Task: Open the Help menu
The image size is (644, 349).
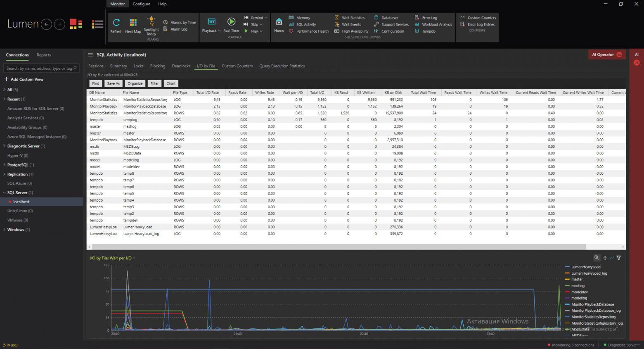Action: click(x=162, y=4)
